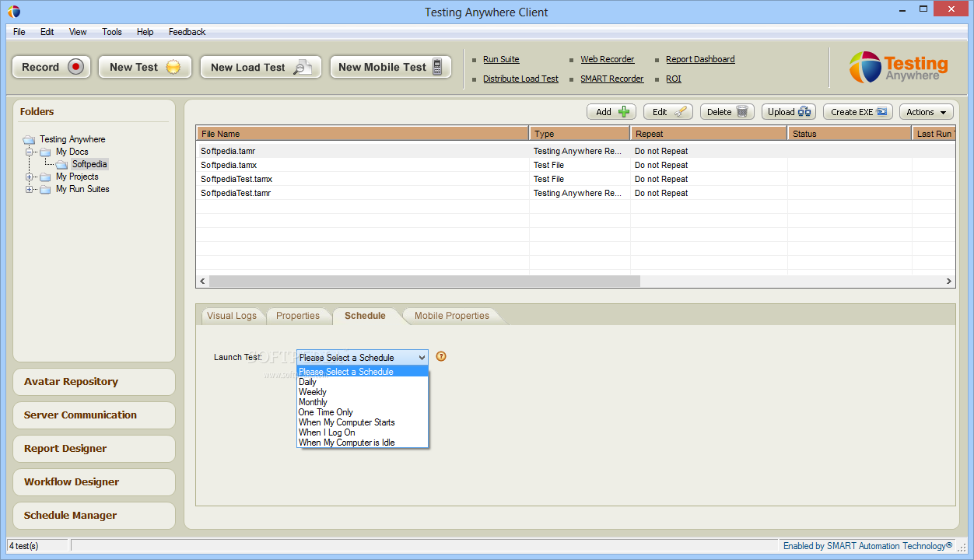Switch to the Schedule tab
Screen dimensions: 974x560
(x=365, y=316)
